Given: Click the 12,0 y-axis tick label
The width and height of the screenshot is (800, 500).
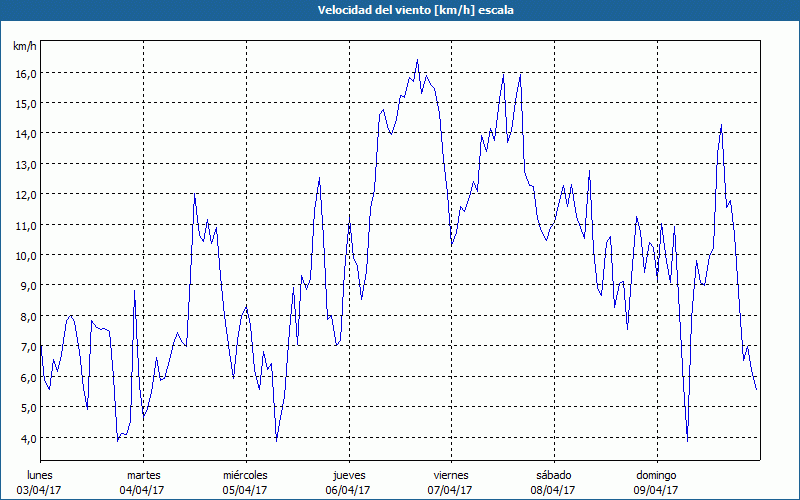Looking at the screenshot, I should tap(25, 195).
